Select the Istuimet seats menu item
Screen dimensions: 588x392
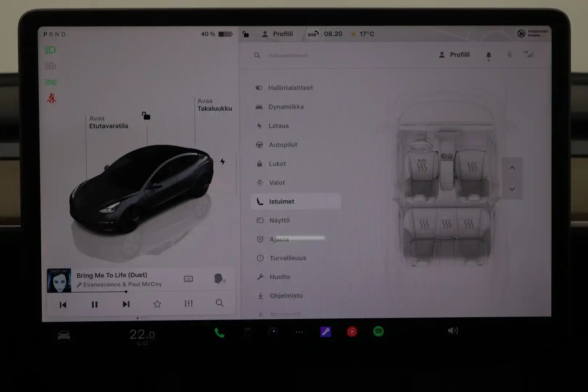click(x=296, y=201)
